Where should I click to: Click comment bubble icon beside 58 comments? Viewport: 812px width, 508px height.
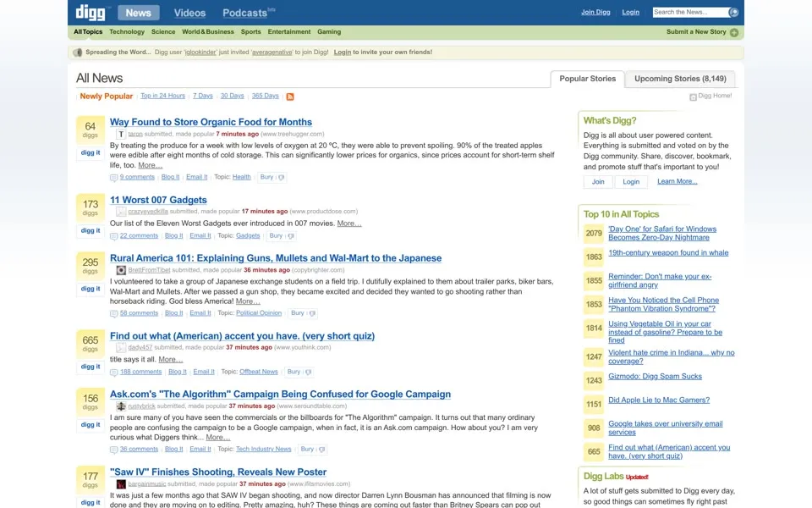(113, 313)
